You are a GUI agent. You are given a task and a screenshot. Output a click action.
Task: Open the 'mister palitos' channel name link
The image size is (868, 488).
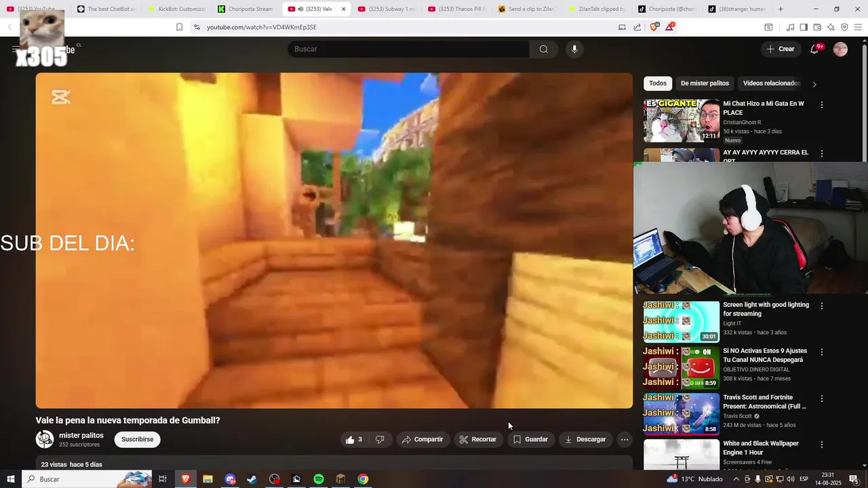[81, 435]
